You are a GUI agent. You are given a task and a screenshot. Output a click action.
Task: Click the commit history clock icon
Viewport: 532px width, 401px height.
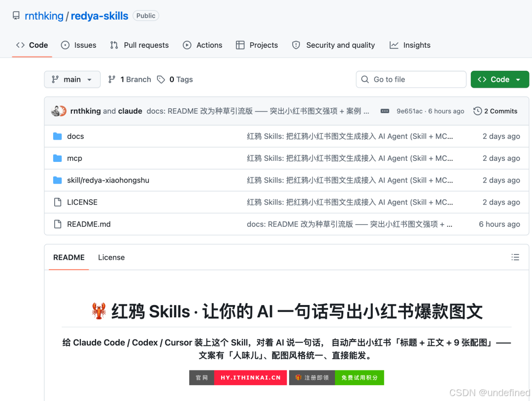click(x=477, y=111)
